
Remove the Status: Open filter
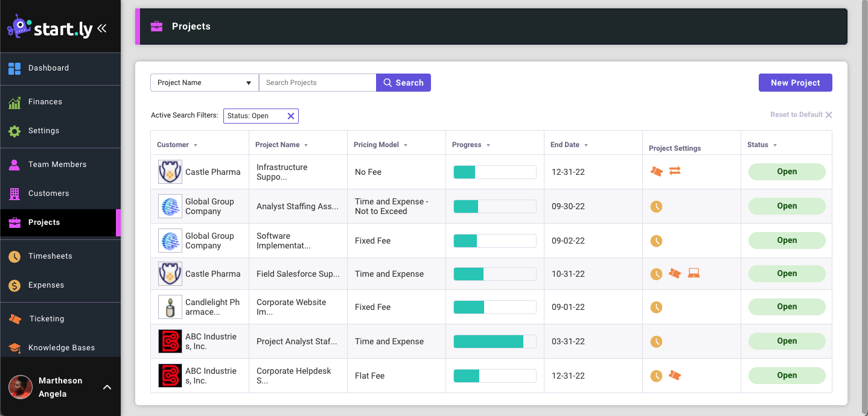pos(290,116)
